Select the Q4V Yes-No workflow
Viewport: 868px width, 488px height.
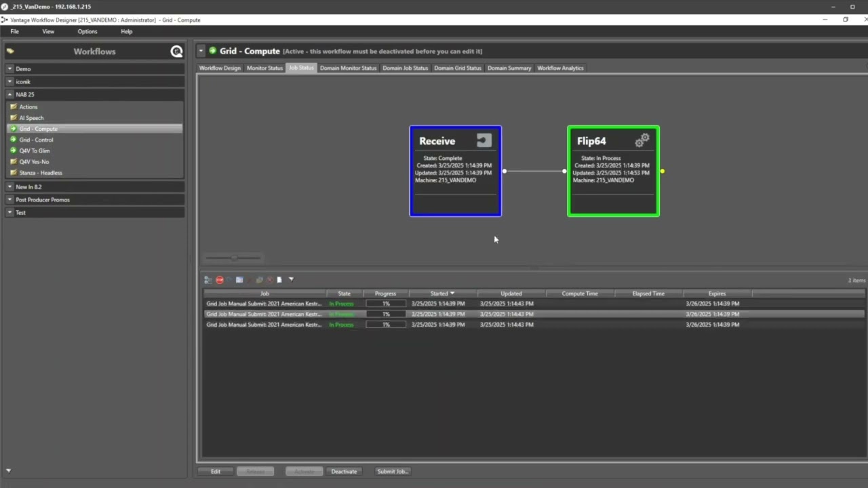tap(95, 162)
